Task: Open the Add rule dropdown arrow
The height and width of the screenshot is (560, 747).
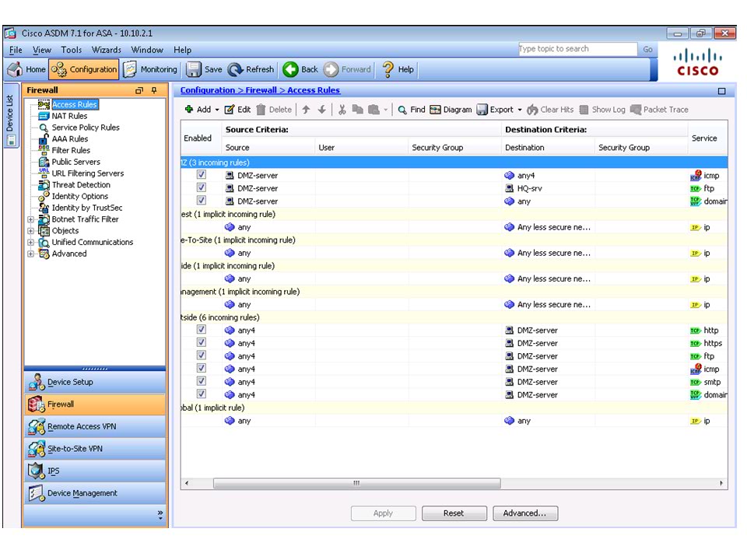Action: click(x=217, y=110)
